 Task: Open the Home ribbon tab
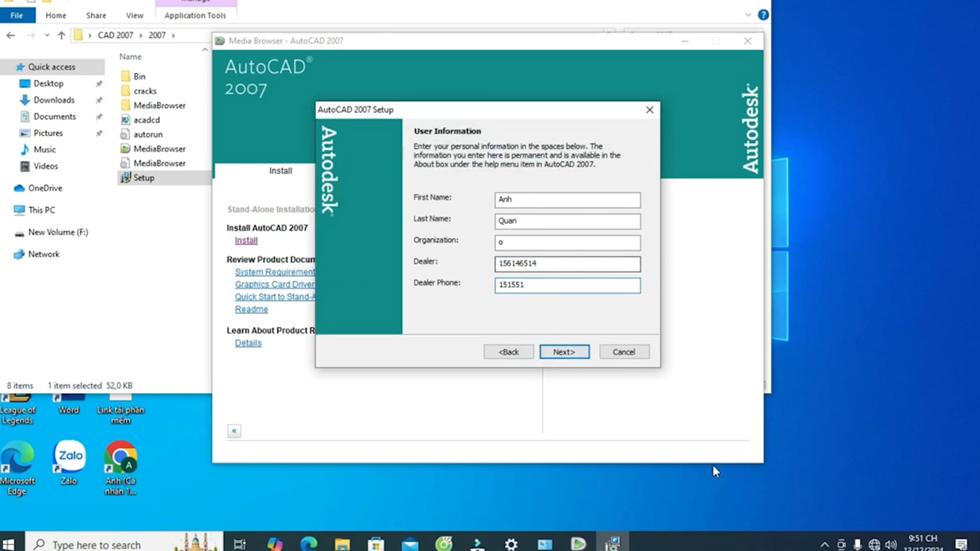(x=56, y=15)
